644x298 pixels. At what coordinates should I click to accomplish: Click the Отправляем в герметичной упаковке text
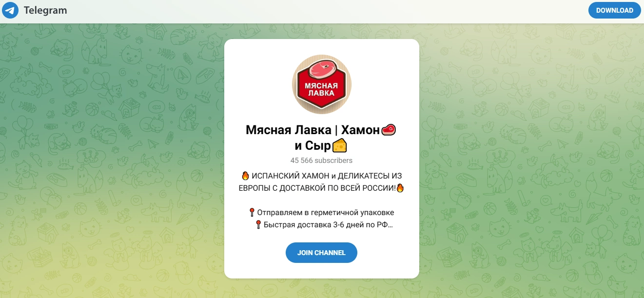(325, 212)
